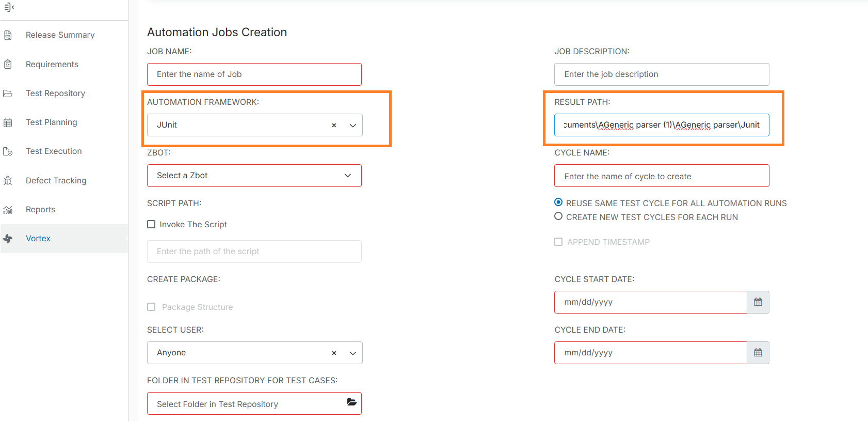Open the Cycle Start Date calendar picker
The height and width of the screenshot is (422, 868).
point(758,302)
